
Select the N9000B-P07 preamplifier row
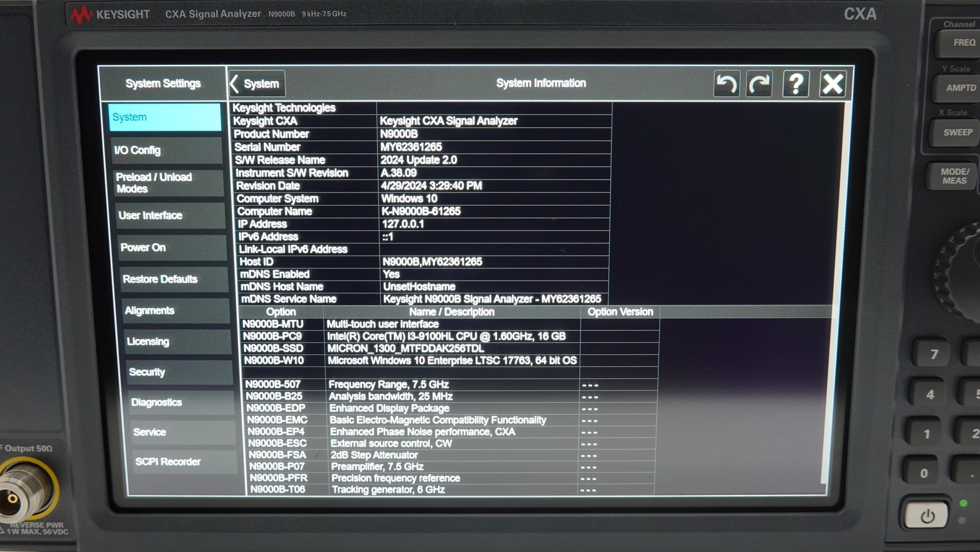[x=451, y=467]
